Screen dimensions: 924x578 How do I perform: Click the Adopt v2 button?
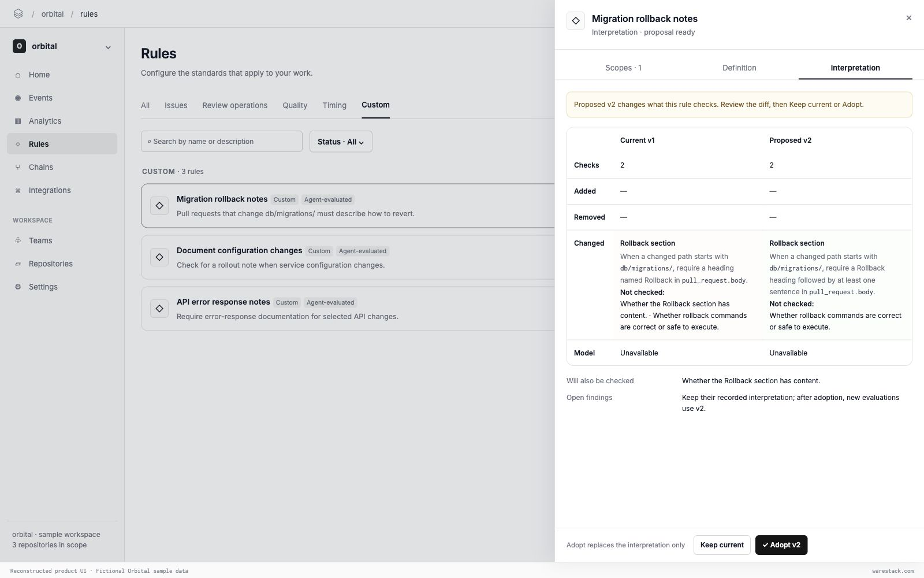(x=781, y=545)
